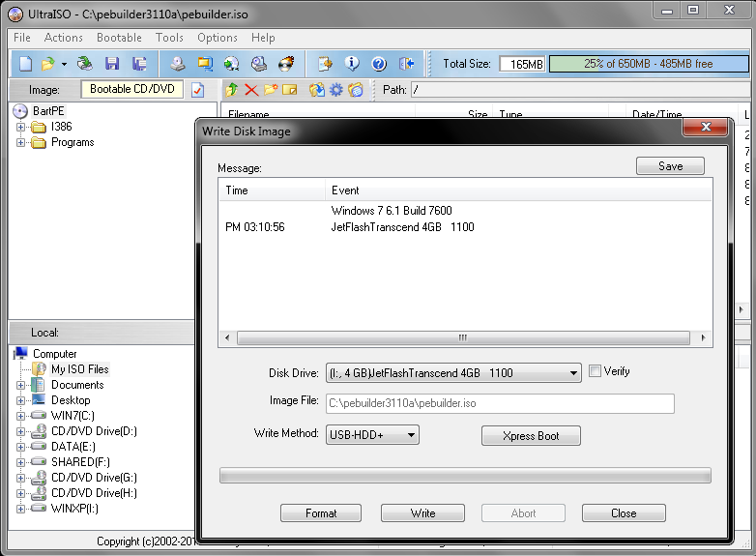Click the Image File path field

(x=500, y=403)
